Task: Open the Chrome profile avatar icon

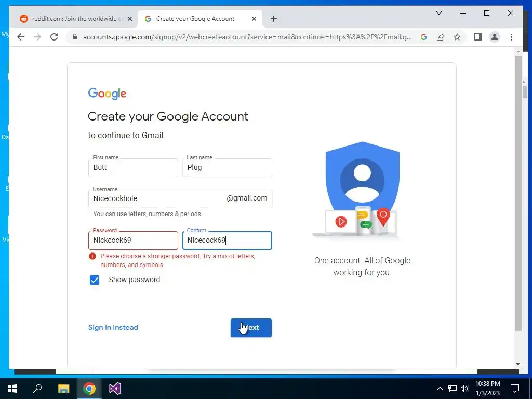Action: [x=495, y=37]
